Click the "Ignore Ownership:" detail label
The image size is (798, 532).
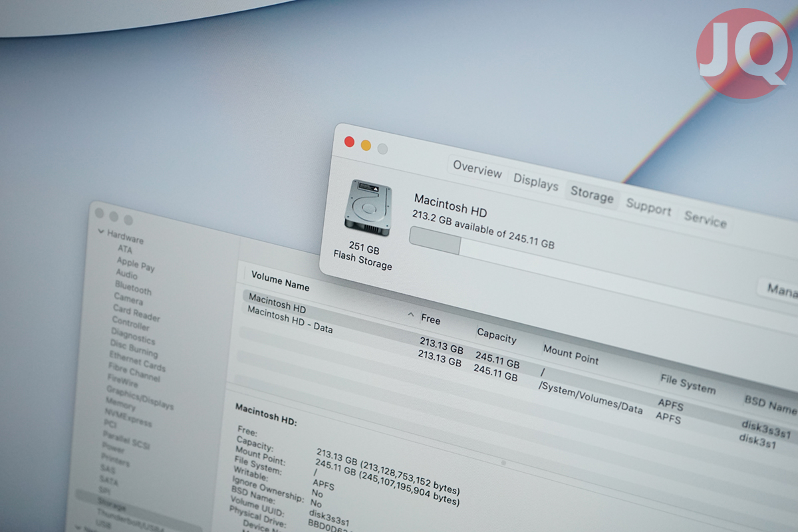pos(268,489)
